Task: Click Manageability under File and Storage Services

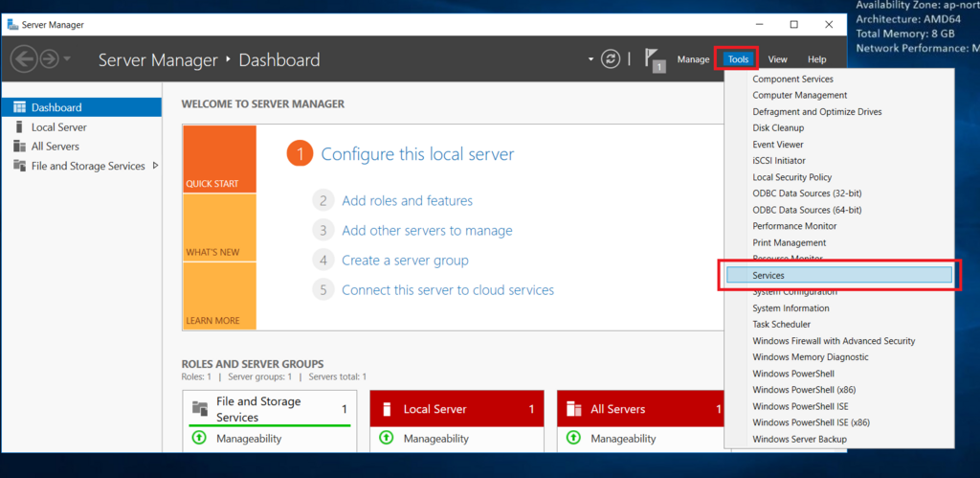Action: point(249,439)
